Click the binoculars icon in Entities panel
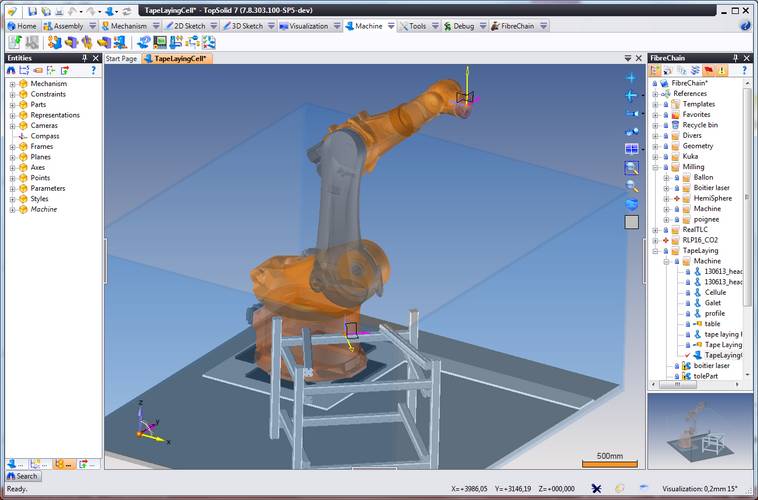 click(11, 71)
